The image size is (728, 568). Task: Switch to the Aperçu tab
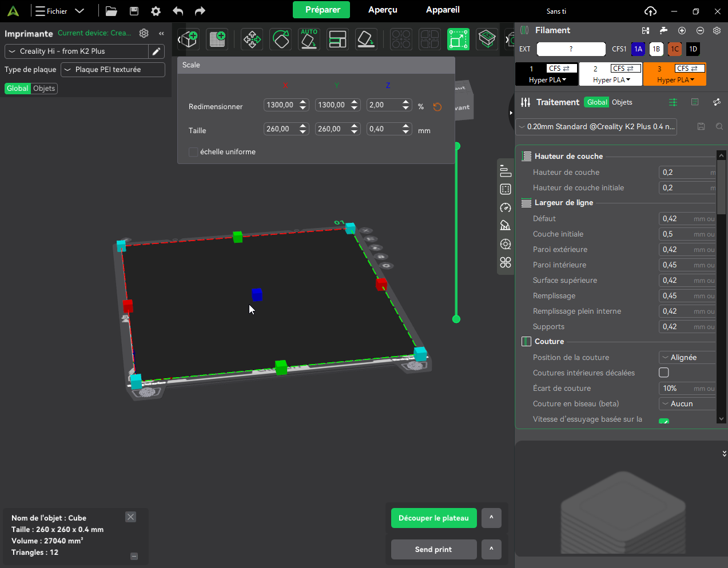pyautogui.click(x=383, y=10)
